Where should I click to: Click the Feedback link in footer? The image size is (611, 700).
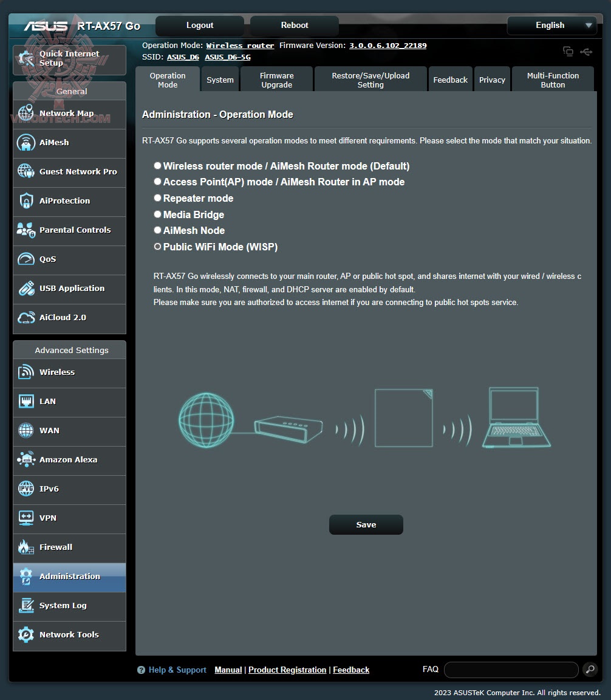(x=351, y=670)
